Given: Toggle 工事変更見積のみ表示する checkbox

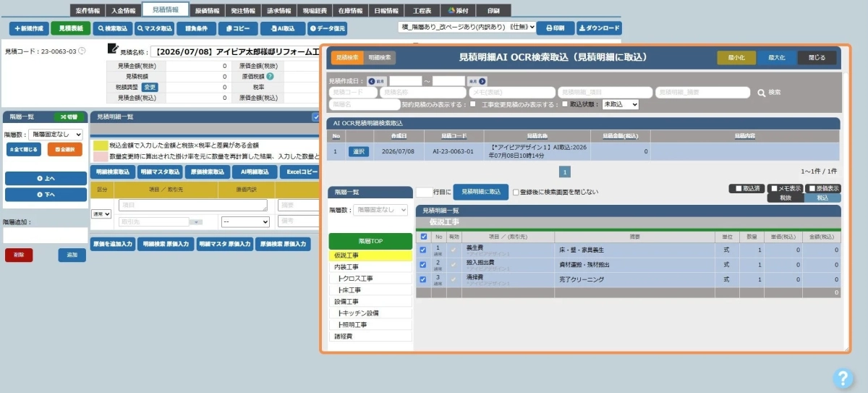Looking at the screenshot, I should coord(566,104).
